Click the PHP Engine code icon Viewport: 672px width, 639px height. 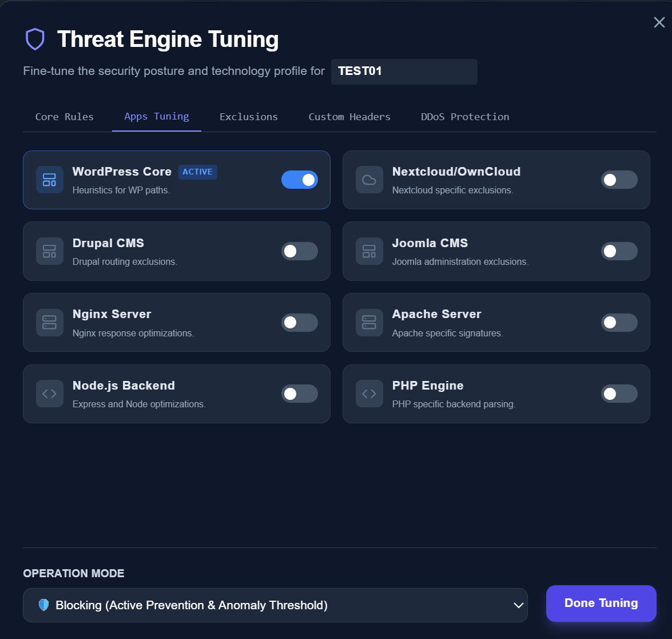tap(369, 394)
